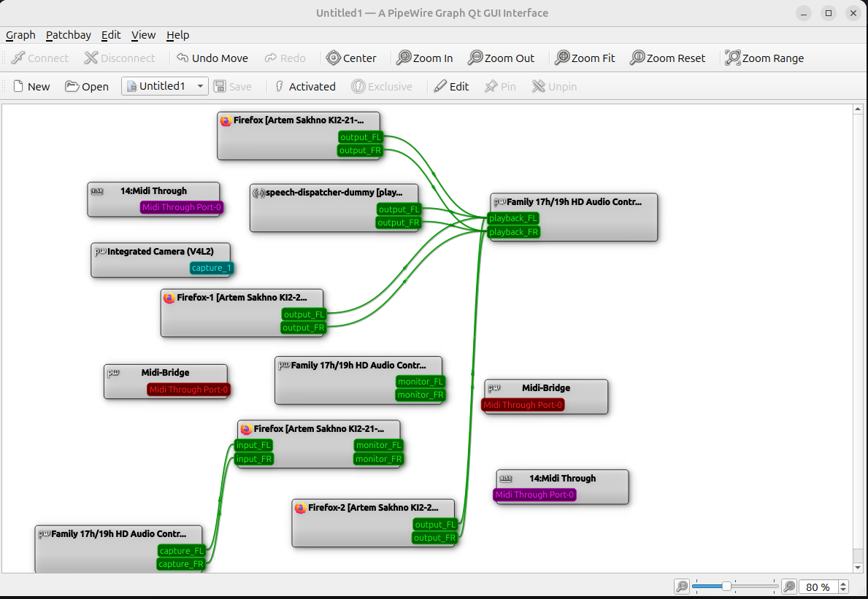Activate the Zoom Range tool
The image size is (868, 599).
point(732,58)
